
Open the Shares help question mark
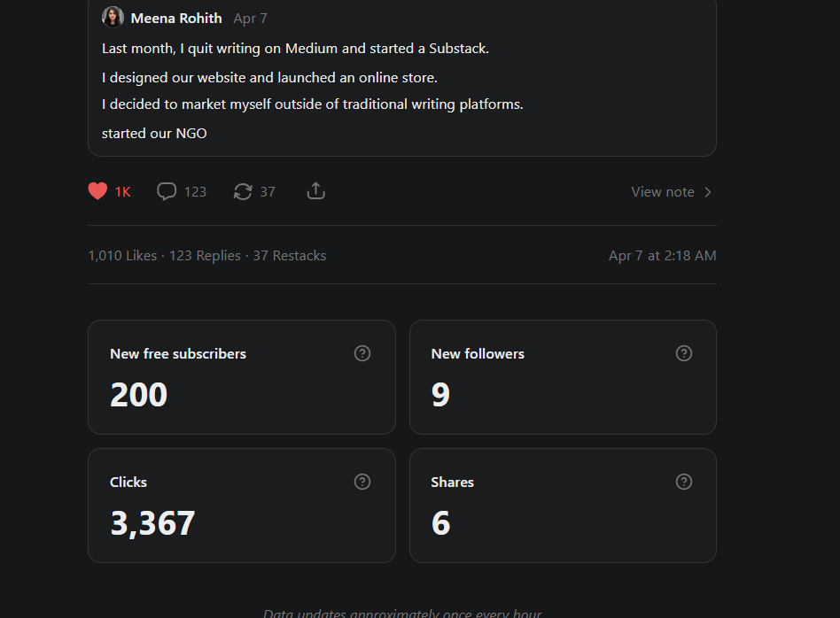pos(684,482)
